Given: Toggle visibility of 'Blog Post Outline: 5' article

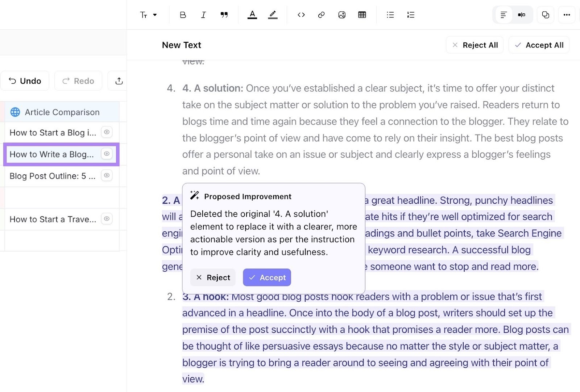Looking at the screenshot, I should coord(107,176).
